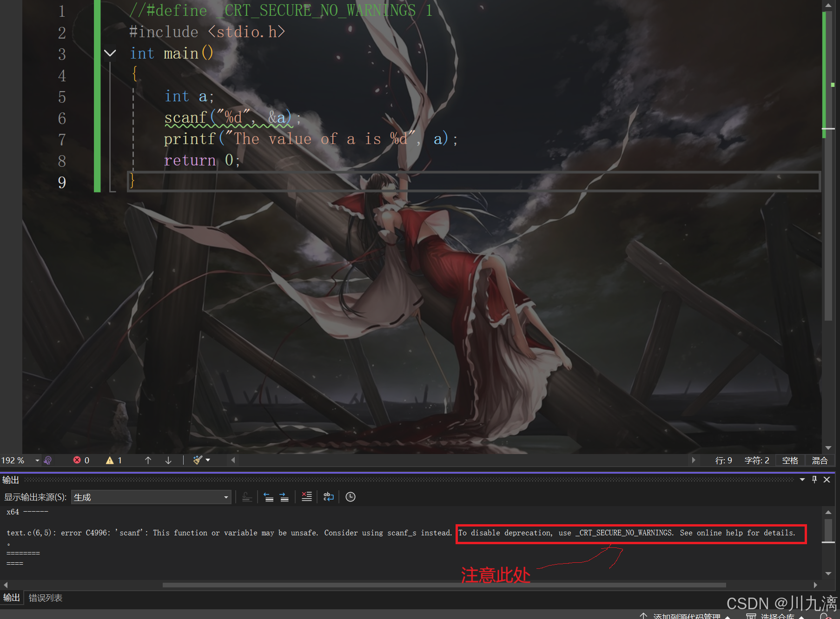Click the editor horizontal scroll right arrow
This screenshot has height=619, width=840.
coord(694,460)
